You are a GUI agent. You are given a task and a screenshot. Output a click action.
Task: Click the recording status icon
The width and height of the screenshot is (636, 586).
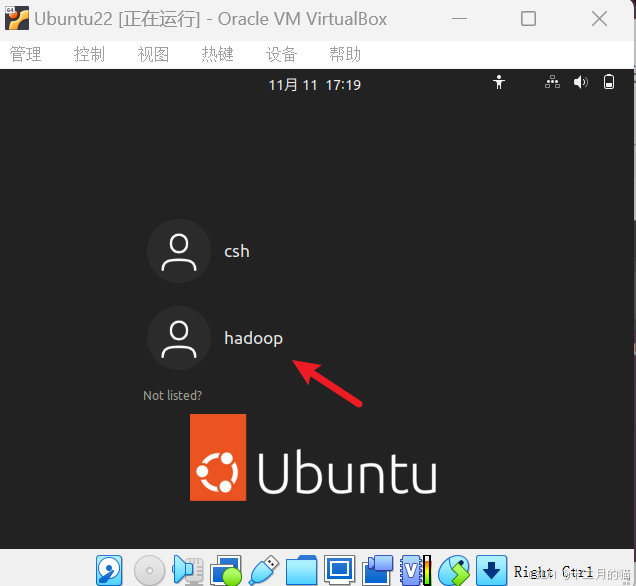[x=377, y=570]
